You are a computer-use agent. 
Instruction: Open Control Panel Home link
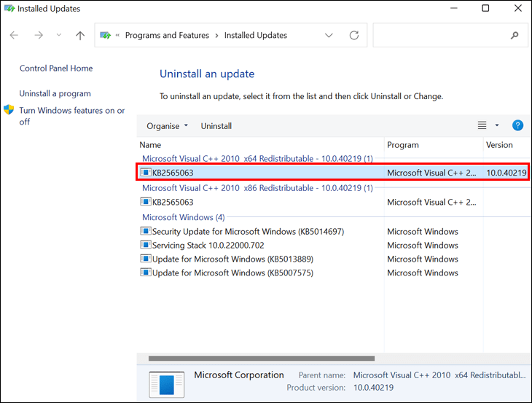click(56, 69)
